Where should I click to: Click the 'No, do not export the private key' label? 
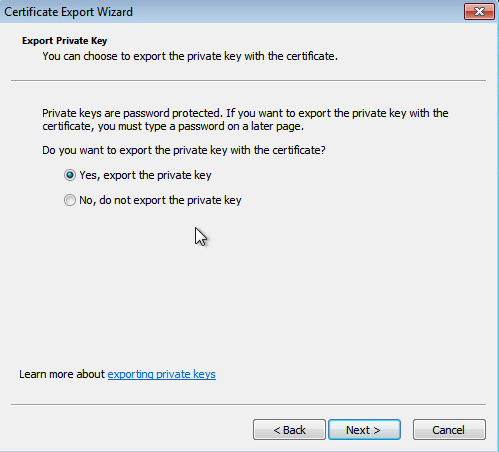160,200
